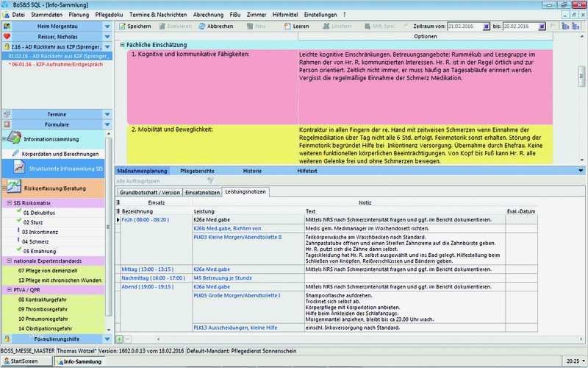Click the minus remove-row icon below table
This screenshot has height=368, width=588.
[127, 339]
